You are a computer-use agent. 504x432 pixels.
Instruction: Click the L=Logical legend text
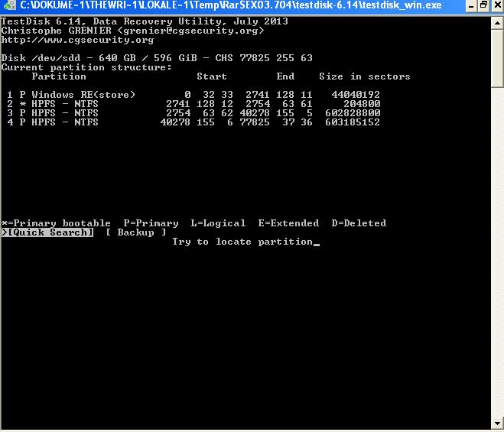218,223
